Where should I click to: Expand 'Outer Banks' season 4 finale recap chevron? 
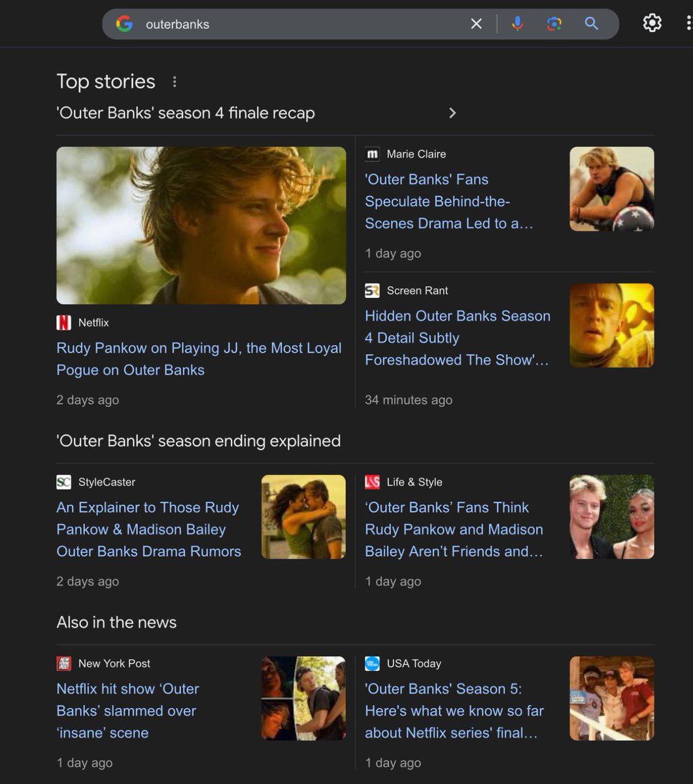click(452, 113)
